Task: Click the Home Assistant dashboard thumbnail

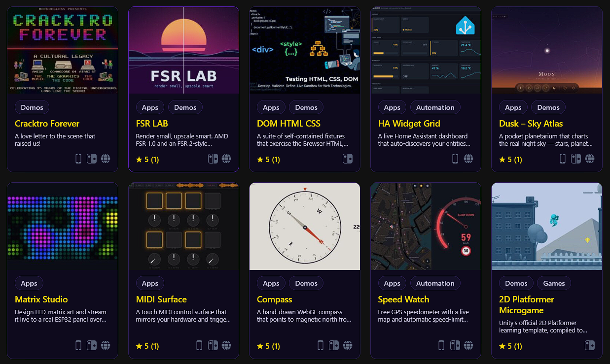Action: [x=426, y=50]
